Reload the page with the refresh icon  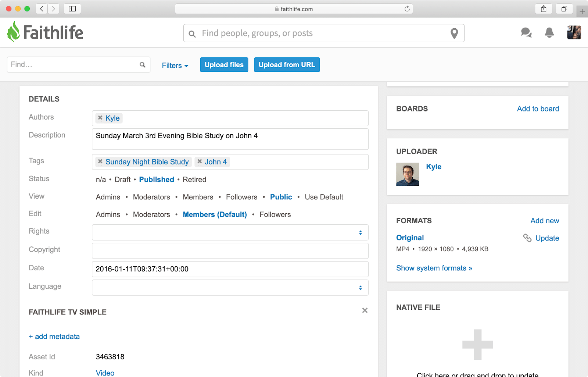tap(407, 9)
